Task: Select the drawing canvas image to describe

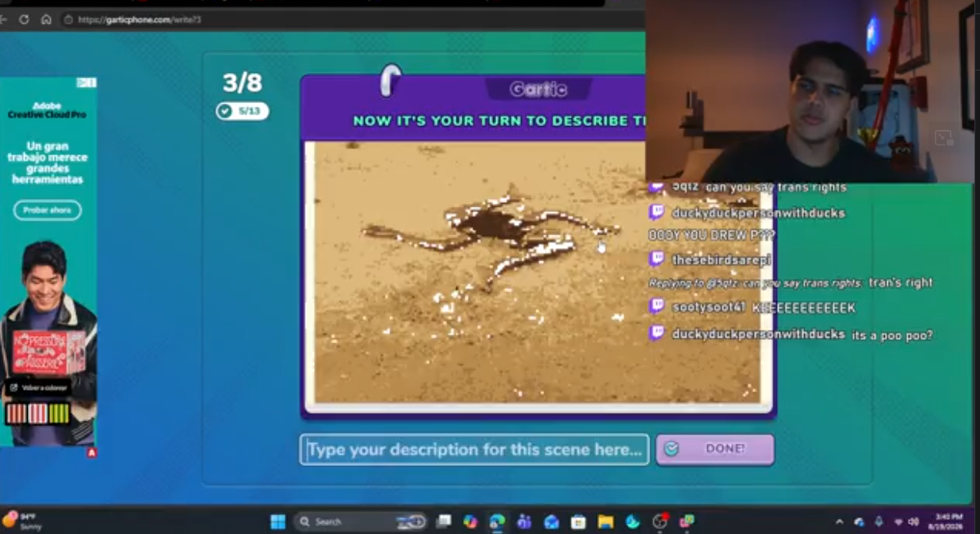Action: tap(537, 272)
